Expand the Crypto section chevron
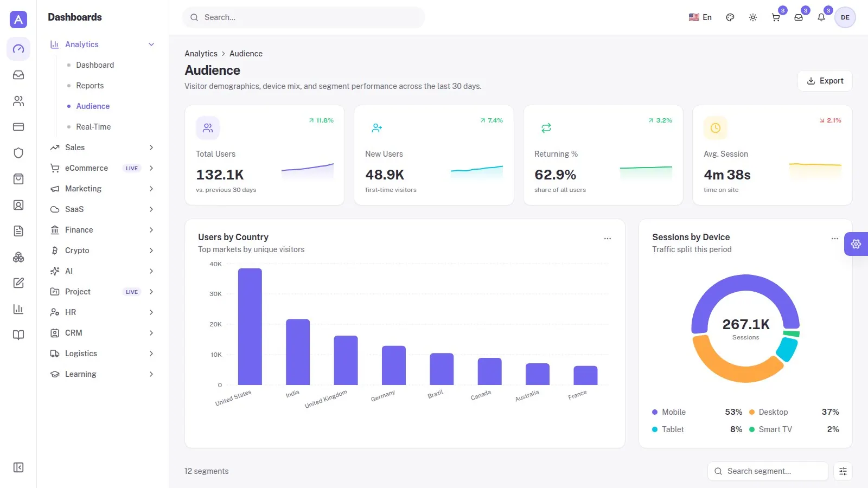This screenshot has width=868, height=488. tap(151, 251)
